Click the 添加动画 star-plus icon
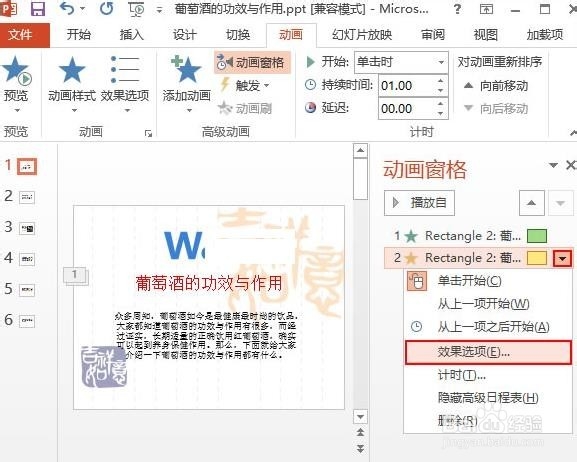The height and width of the screenshot is (462, 577). tap(187, 69)
